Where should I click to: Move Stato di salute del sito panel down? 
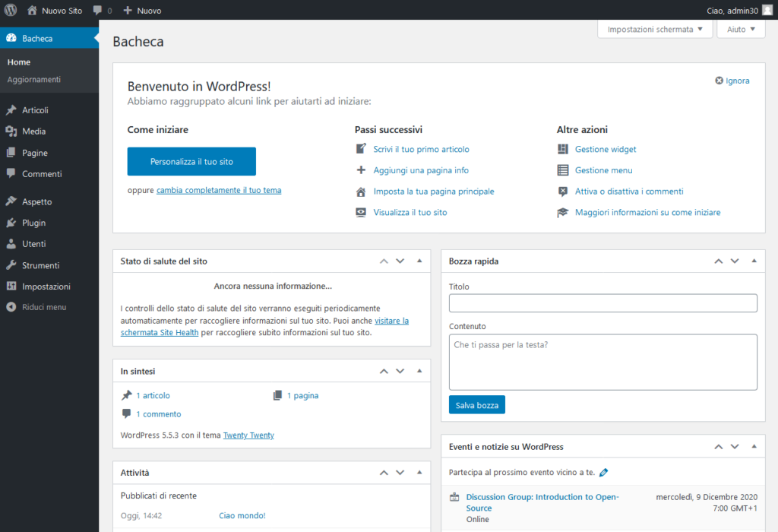click(400, 261)
